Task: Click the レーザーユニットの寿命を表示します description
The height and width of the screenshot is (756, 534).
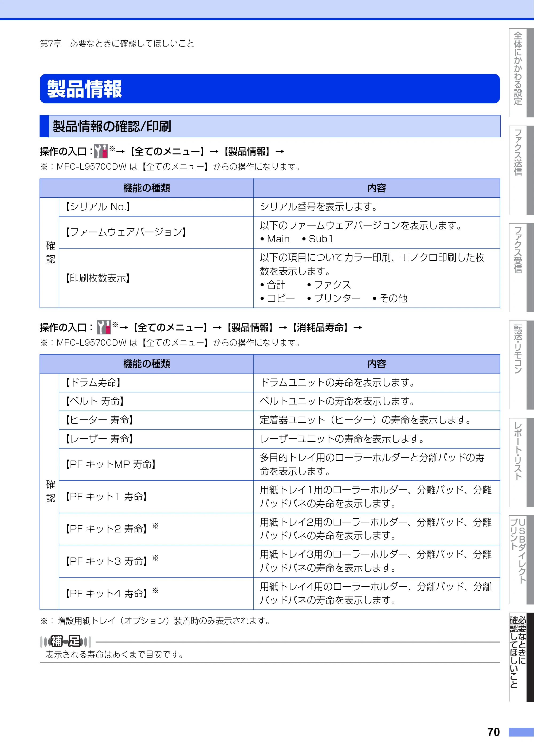Action: click(x=342, y=439)
